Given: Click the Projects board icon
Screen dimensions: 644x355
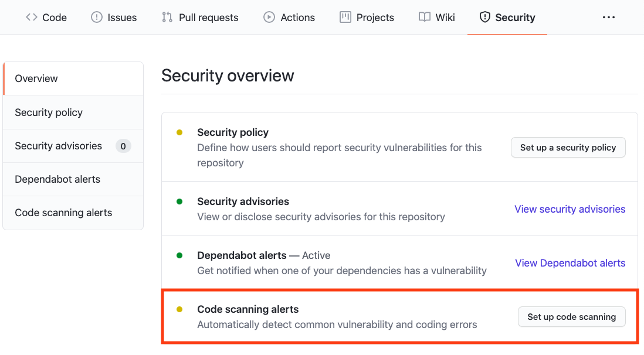Looking at the screenshot, I should tap(345, 17).
